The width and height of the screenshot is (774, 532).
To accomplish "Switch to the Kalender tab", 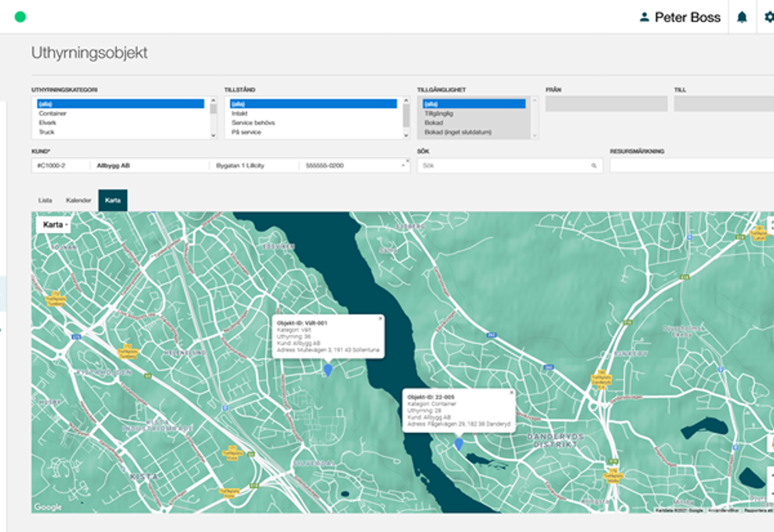I will (78, 200).
